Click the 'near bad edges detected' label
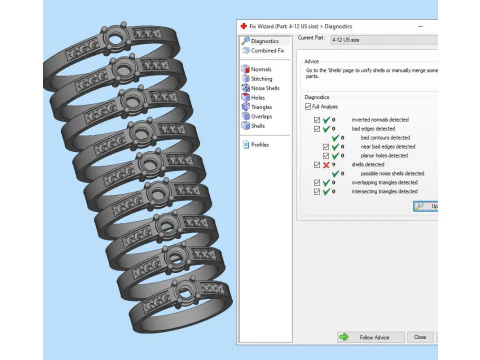The width and height of the screenshot is (480, 360). [388, 146]
